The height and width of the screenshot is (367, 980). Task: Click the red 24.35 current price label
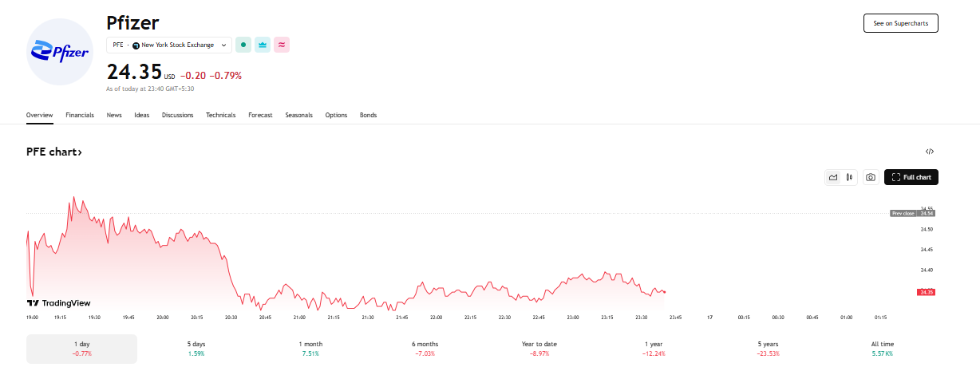coord(927,292)
